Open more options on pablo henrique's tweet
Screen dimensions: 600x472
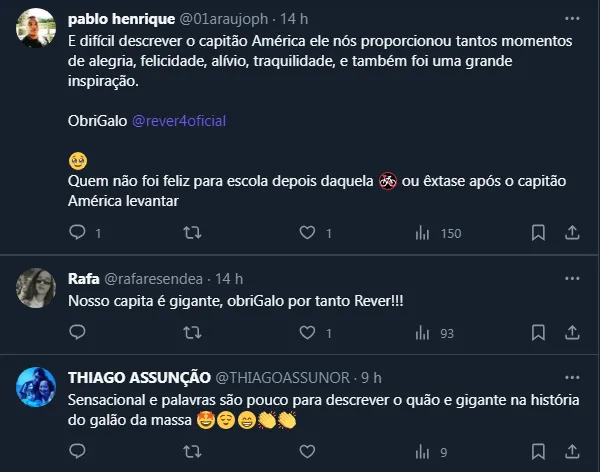572,19
